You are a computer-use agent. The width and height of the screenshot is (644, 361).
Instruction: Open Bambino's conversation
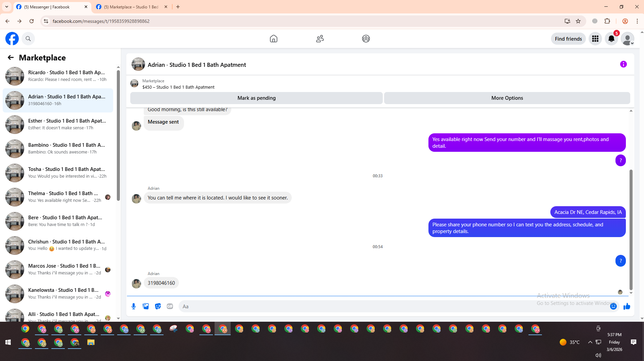point(58,148)
